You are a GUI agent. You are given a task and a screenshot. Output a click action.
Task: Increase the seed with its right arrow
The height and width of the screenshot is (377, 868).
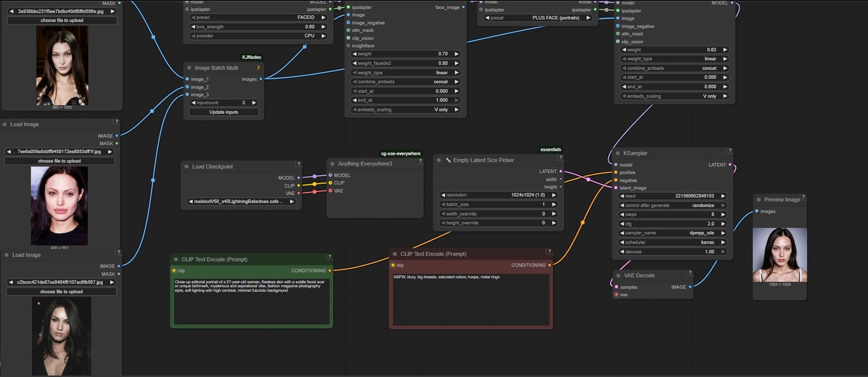coord(724,196)
